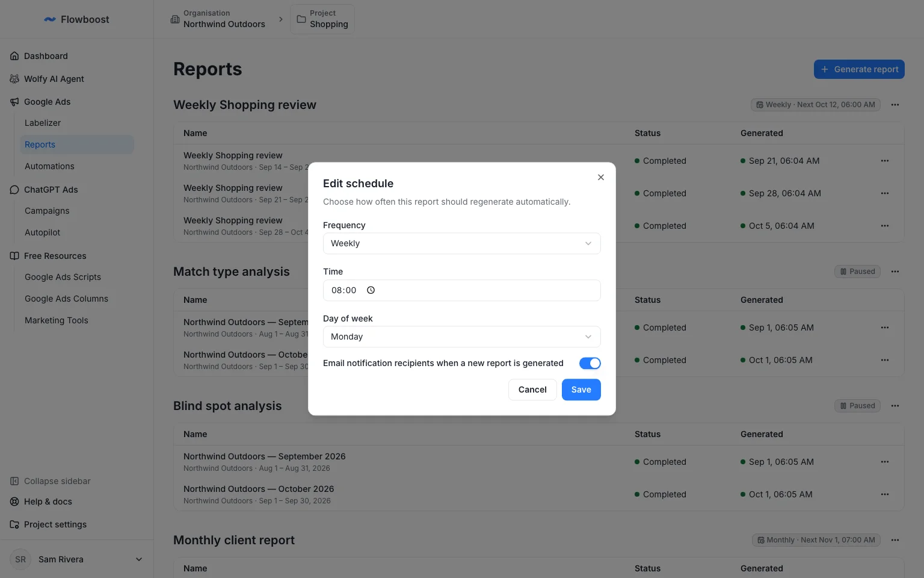The image size is (924, 578).
Task: Select the Reports sidebar item
Action: pyautogui.click(x=76, y=144)
